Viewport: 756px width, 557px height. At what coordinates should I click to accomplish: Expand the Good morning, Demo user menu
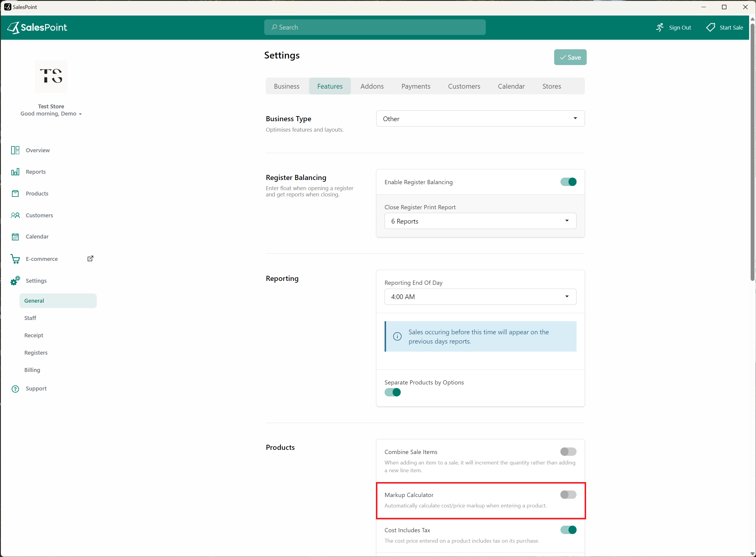(51, 114)
